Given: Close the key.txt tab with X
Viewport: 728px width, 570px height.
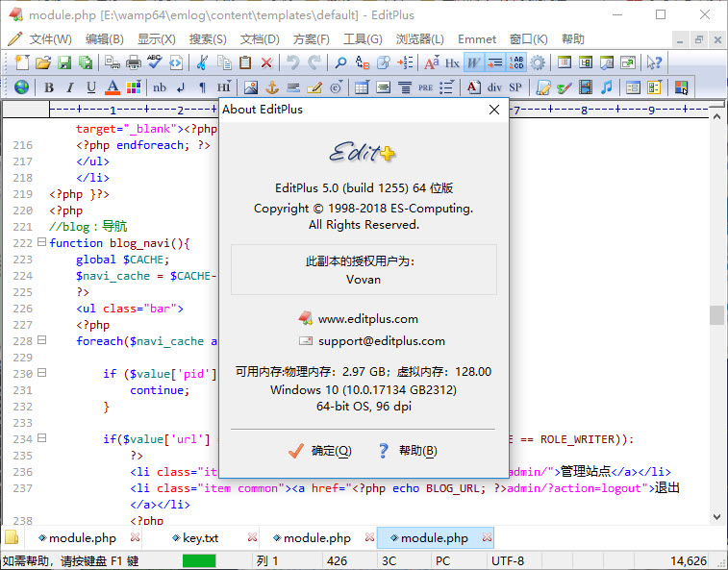Looking at the screenshot, I should 252,537.
